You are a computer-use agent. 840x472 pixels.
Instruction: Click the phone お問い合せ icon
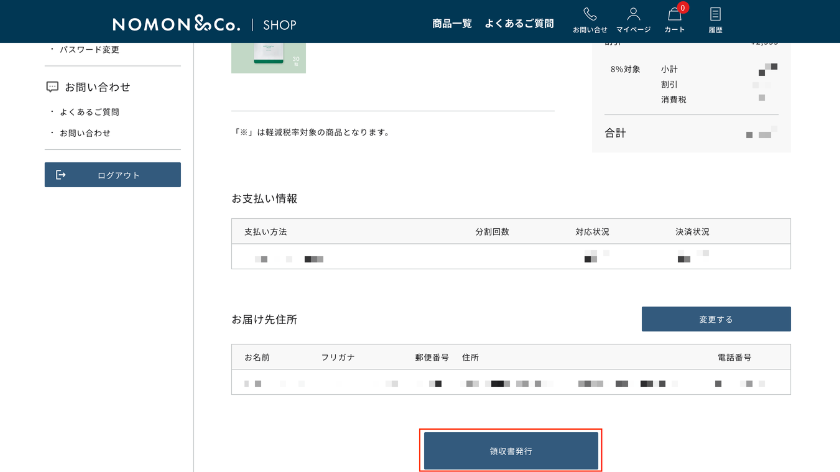(x=590, y=15)
